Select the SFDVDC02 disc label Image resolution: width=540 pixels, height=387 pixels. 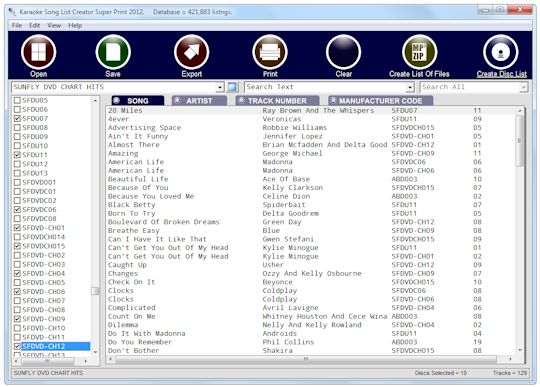(x=39, y=200)
